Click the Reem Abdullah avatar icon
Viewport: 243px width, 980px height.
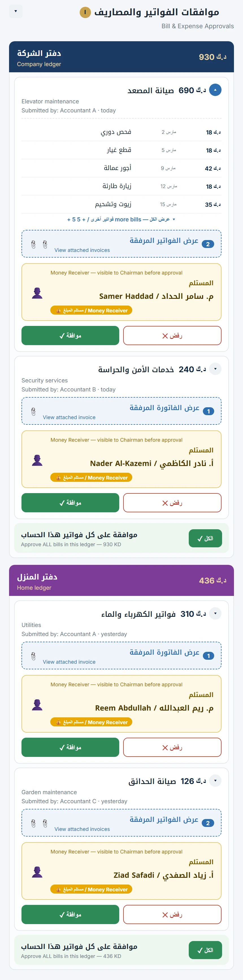pos(37,705)
